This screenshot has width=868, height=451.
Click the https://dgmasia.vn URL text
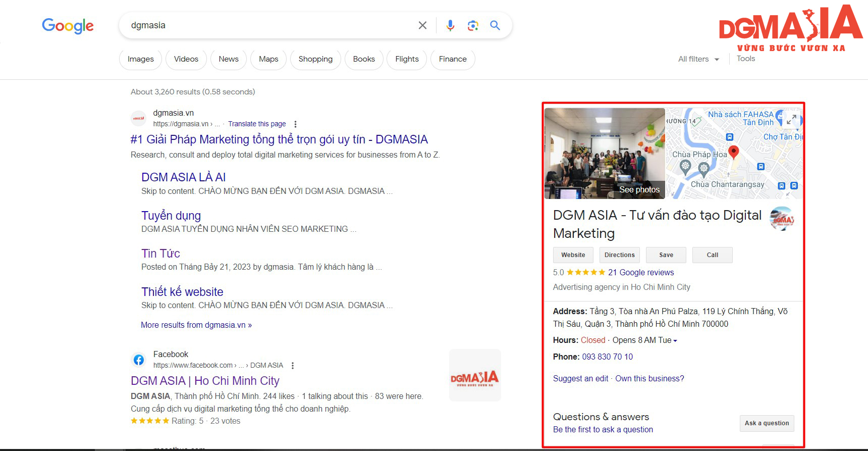coord(181,124)
